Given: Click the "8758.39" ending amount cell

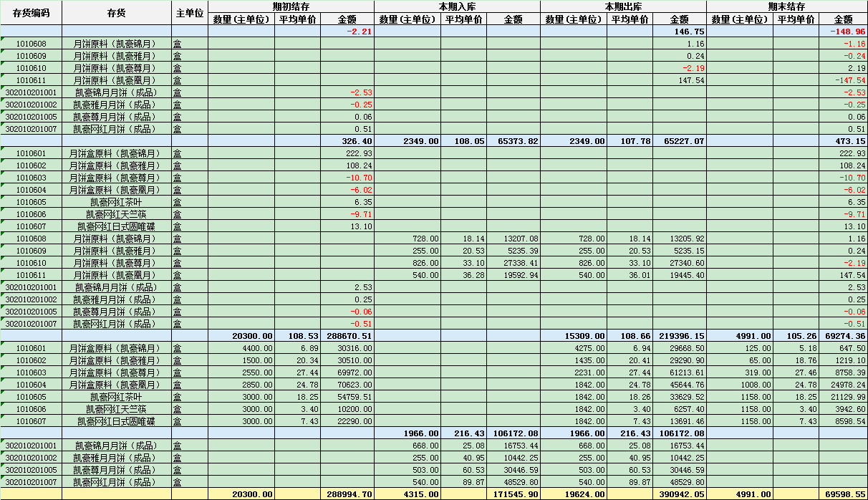Looking at the screenshot, I should pyautogui.click(x=843, y=372).
